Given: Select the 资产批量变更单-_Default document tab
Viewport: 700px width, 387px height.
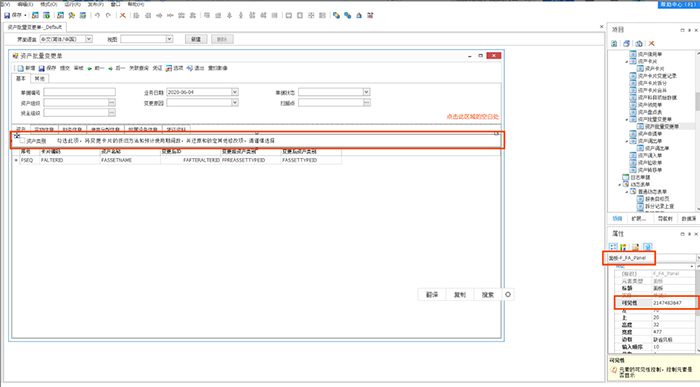Looking at the screenshot, I should click(35, 27).
